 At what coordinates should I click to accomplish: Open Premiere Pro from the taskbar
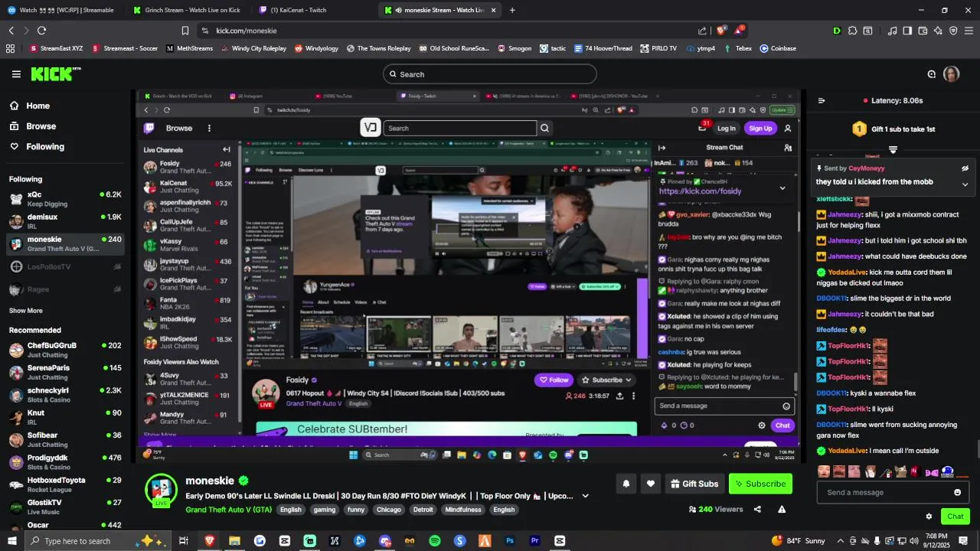tap(534, 541)
